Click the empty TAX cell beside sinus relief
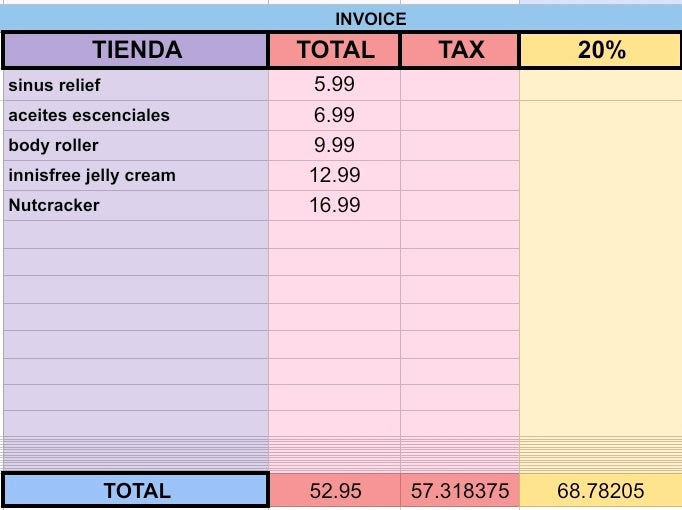 pos(460,85)
